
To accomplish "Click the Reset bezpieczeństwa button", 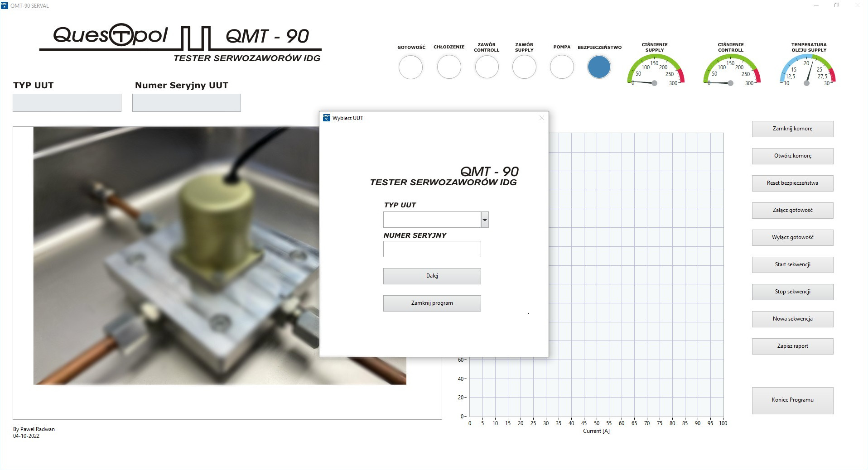I will point(792,183).
